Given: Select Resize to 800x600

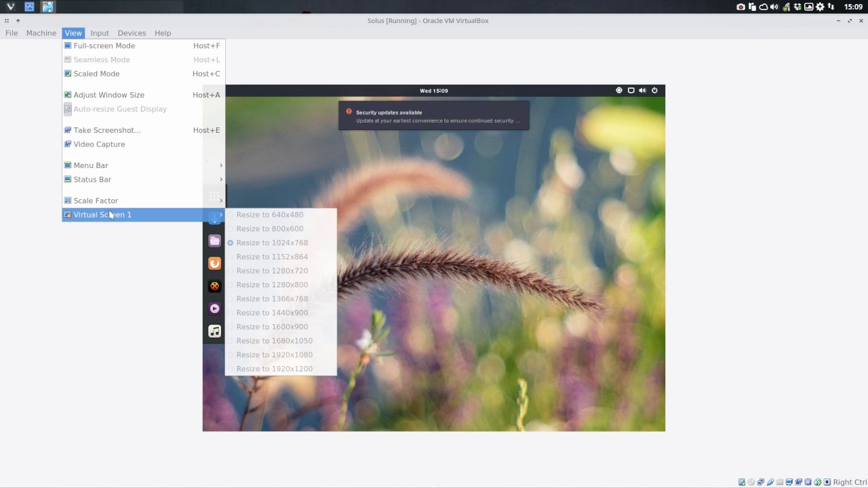Looking at the screenshot, I should tap(281, 228).
